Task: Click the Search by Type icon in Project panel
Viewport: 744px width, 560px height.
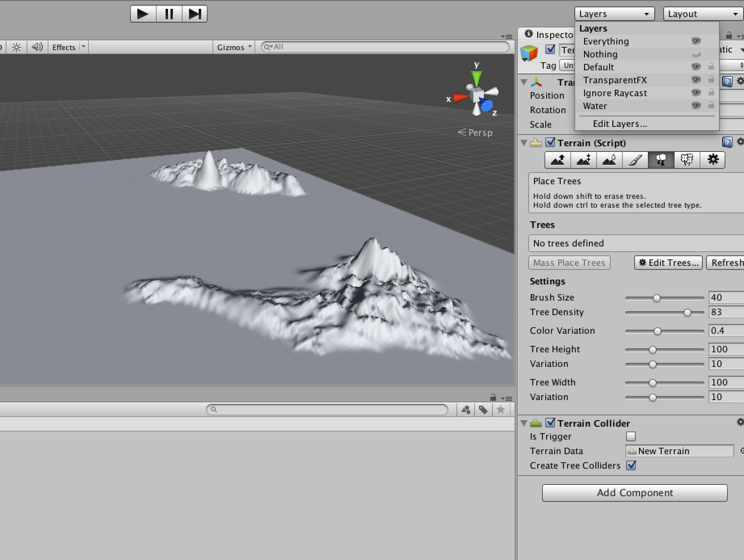Action: point(466,410)
